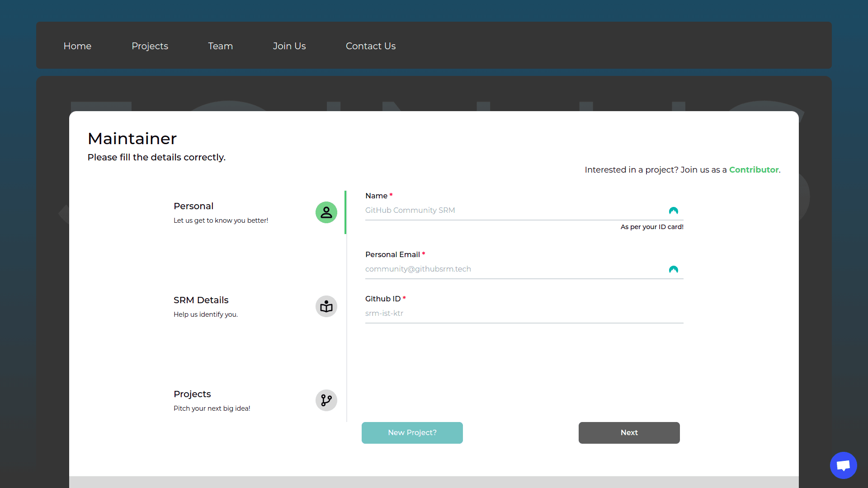
Task: Click the checkmark beside the Name field
Action: (x=673, y=211)
